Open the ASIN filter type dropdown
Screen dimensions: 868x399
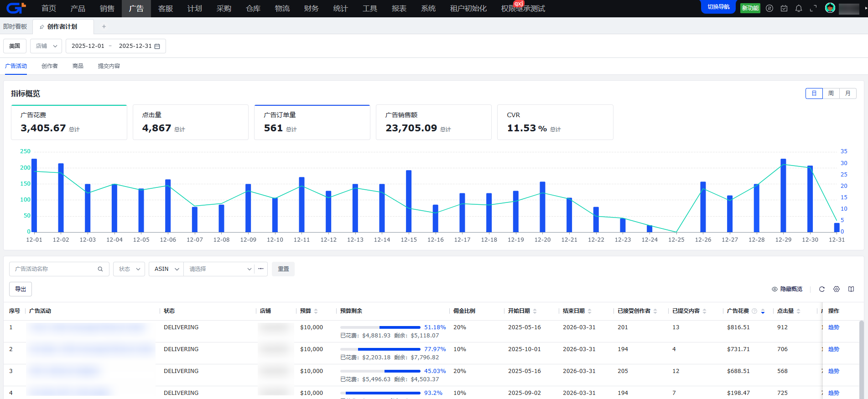pyautogui.click(x=166, y=269)
